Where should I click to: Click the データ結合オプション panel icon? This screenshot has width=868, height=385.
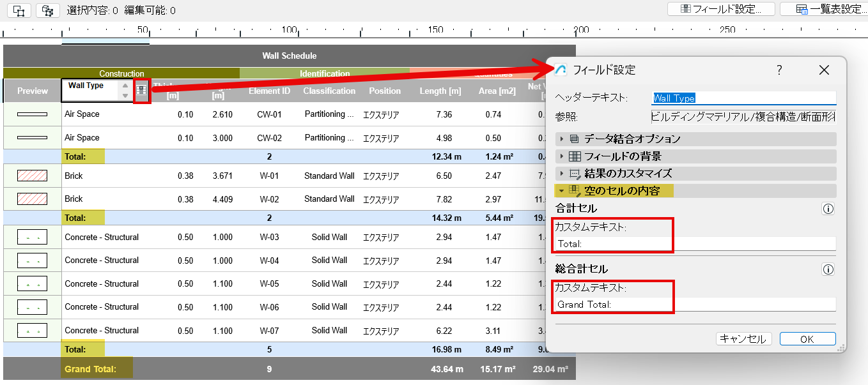(x=574, y=139)
